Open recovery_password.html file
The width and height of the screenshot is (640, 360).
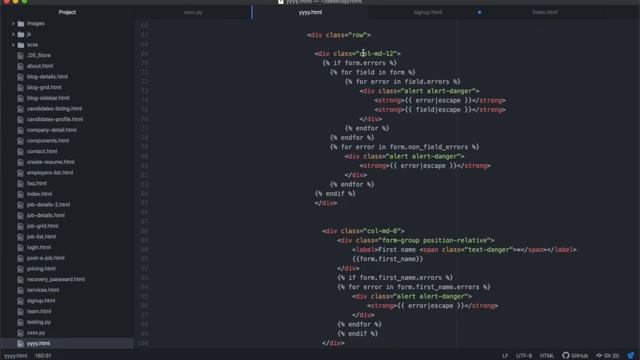pyautogui.click(x=56, y=279)
